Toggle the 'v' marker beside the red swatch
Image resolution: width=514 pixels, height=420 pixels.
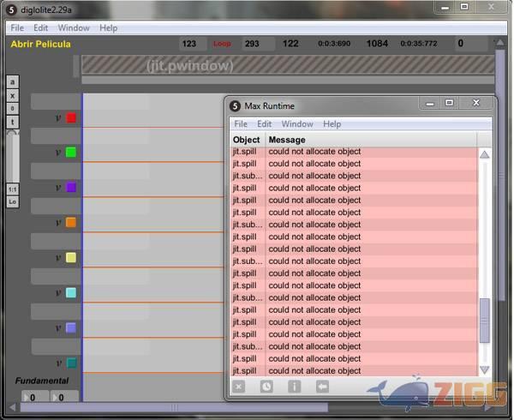pos(58,118)
